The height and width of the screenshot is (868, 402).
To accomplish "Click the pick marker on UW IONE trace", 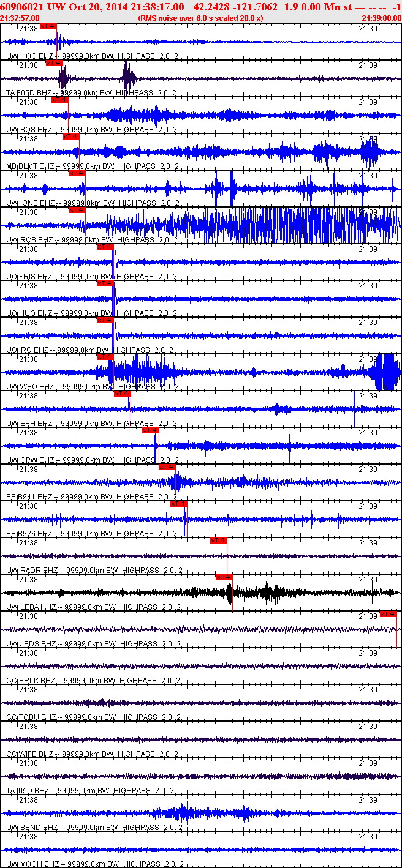I will tap(77, 173).
